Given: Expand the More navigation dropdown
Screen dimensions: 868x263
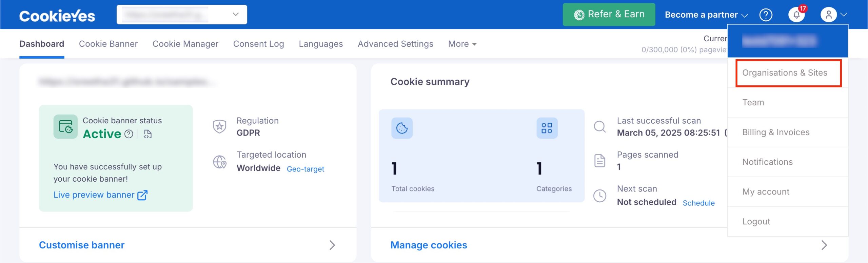Looking at the screenshot, I should [462, 44].
